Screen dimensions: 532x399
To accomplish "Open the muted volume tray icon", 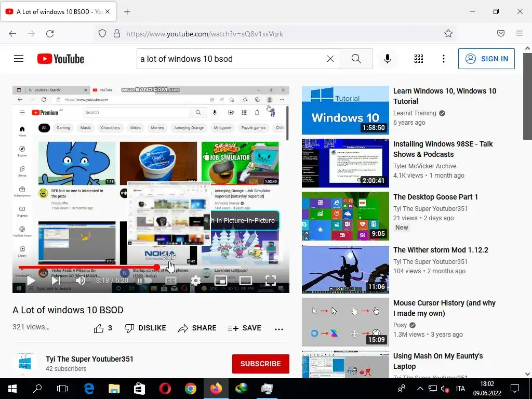I will [445, 389].
